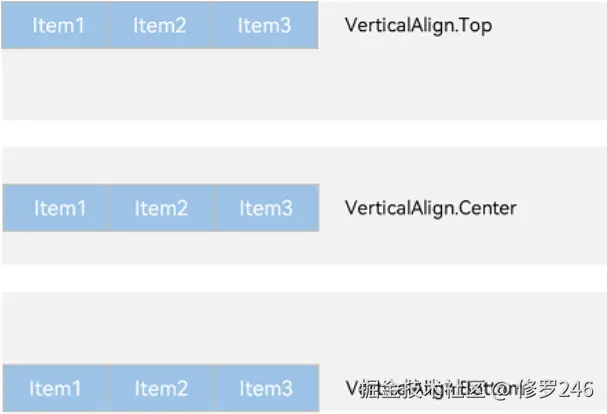Click empty gray area below center row items
The height and width of the screenshot is (414, 607).
click(x=160, y=248)
